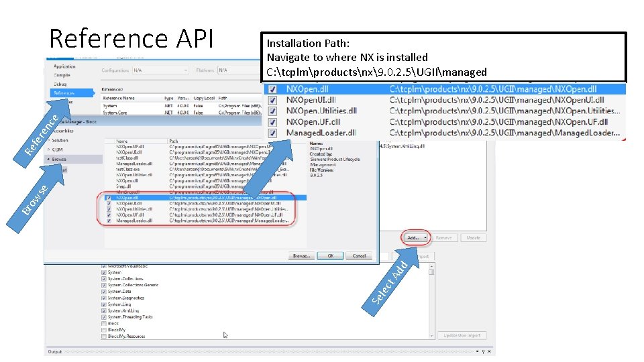Click the Update User Import button
The height and width of the screenshot is (362, 644).
click(x=462, y=335)
